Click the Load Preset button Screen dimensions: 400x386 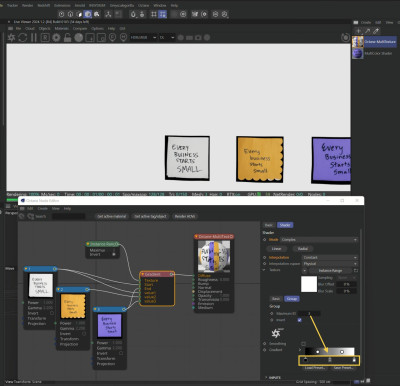coord(315,368)
